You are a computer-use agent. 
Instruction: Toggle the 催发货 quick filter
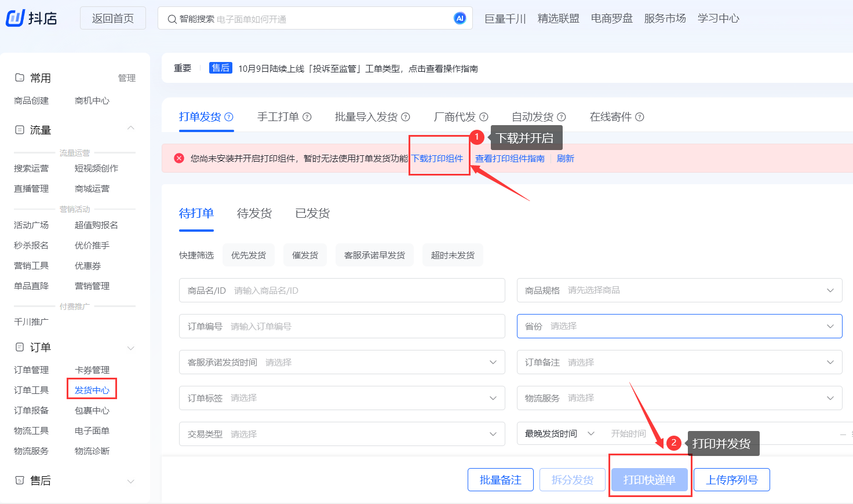tap(305, 255)
